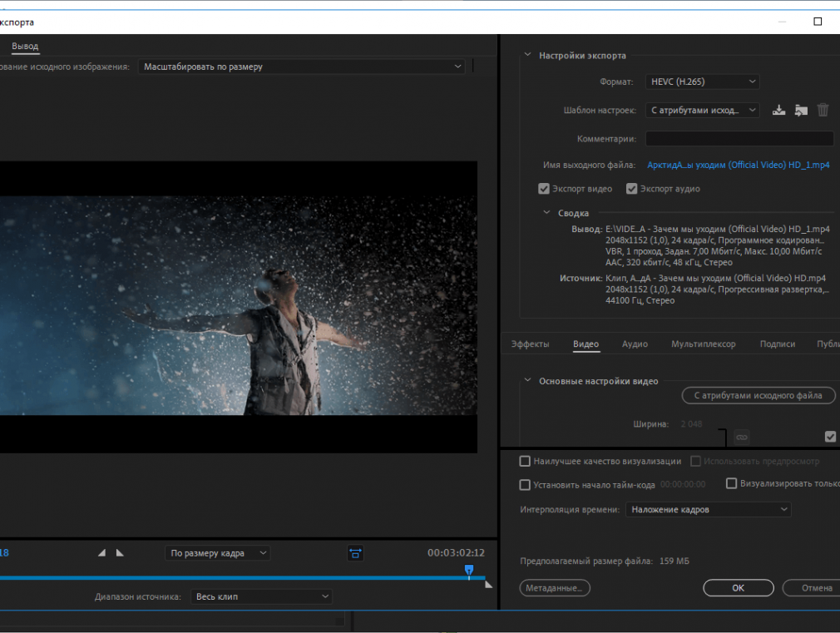The image size is (840, 633).
Task: Open the По размеру кадра zoom dropdown
Action: point(217,553)
